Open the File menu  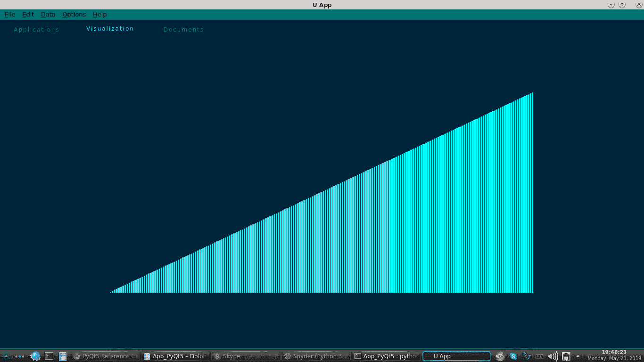[x=10, y=15]
